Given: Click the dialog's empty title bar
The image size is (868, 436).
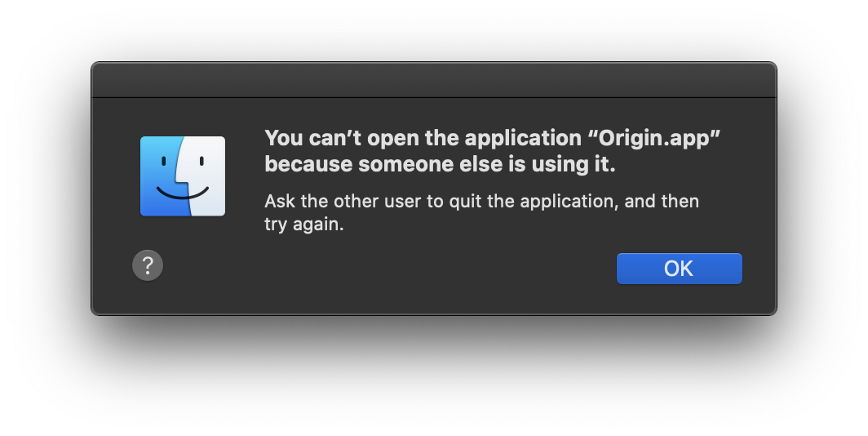Looking at the screenshot, I should (433, 80).
